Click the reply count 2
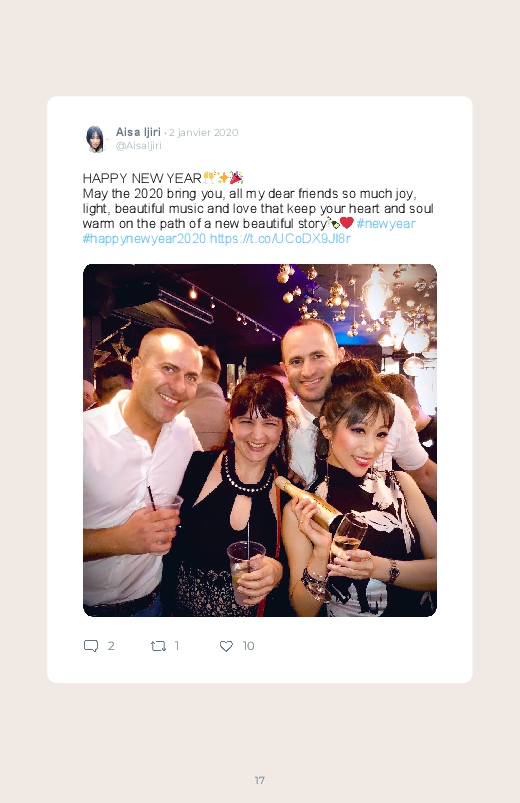The width and height of the screenshot is (520, 803). click(111, 646)
